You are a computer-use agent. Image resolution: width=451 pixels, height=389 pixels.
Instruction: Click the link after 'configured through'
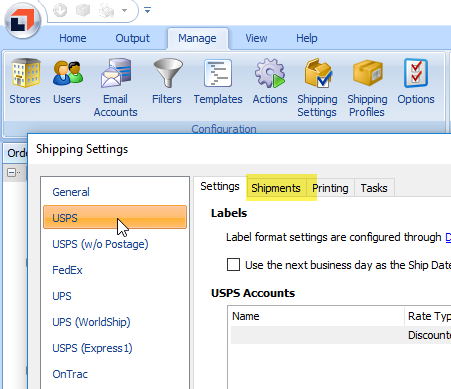tap(448, 237)
